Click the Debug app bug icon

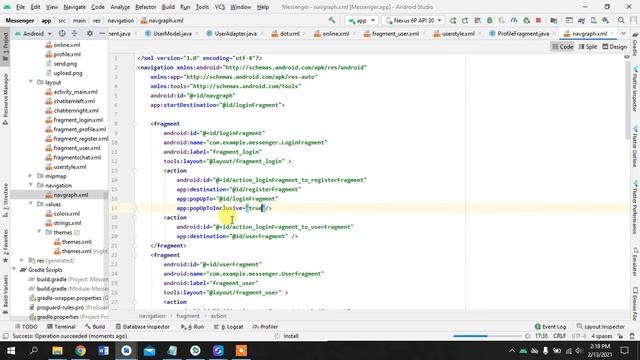tap(489, 20)
